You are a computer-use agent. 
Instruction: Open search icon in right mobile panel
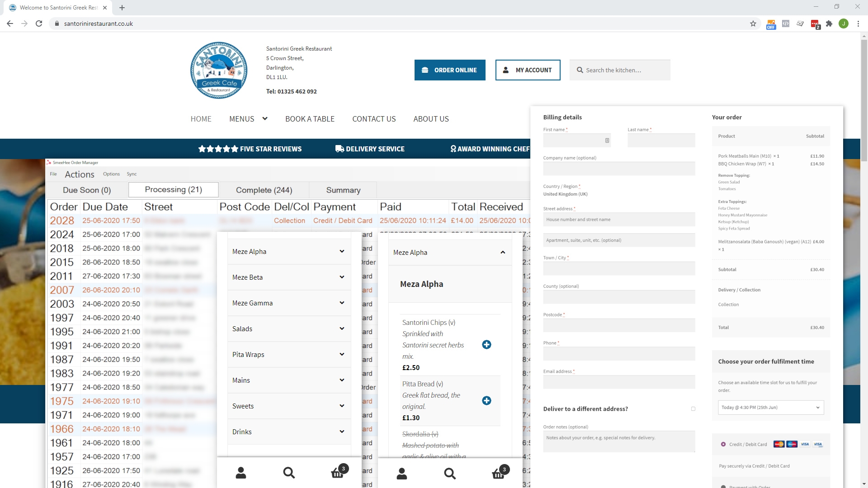click(x=450, y=474)
